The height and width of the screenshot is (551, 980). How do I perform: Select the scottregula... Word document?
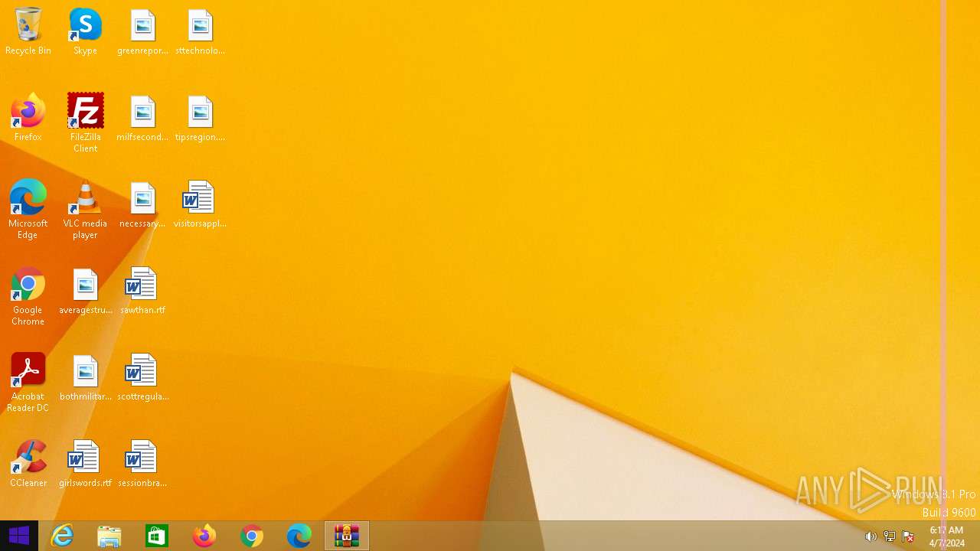click(142, 377)
